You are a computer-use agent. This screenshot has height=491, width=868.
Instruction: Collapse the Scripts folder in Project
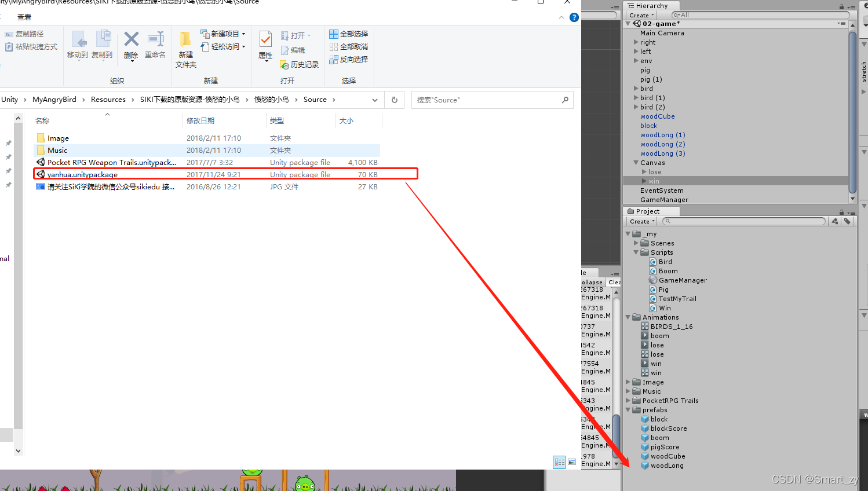[636, 252]
